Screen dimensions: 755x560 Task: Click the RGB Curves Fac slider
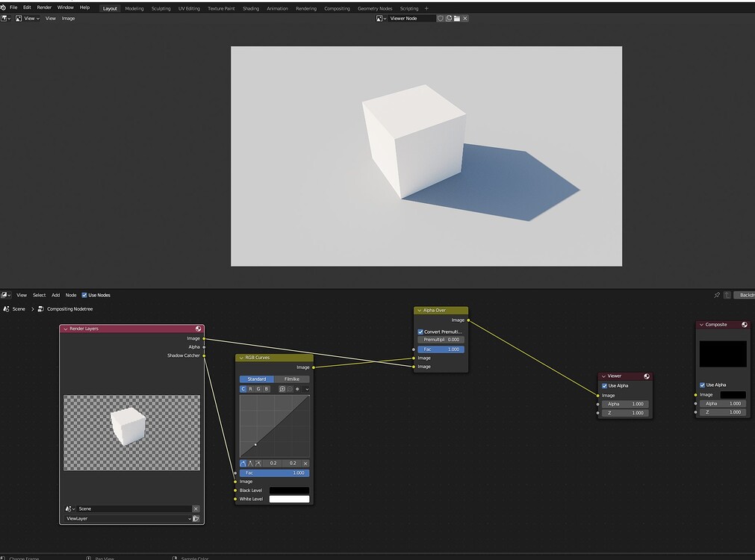click(275, 473)
